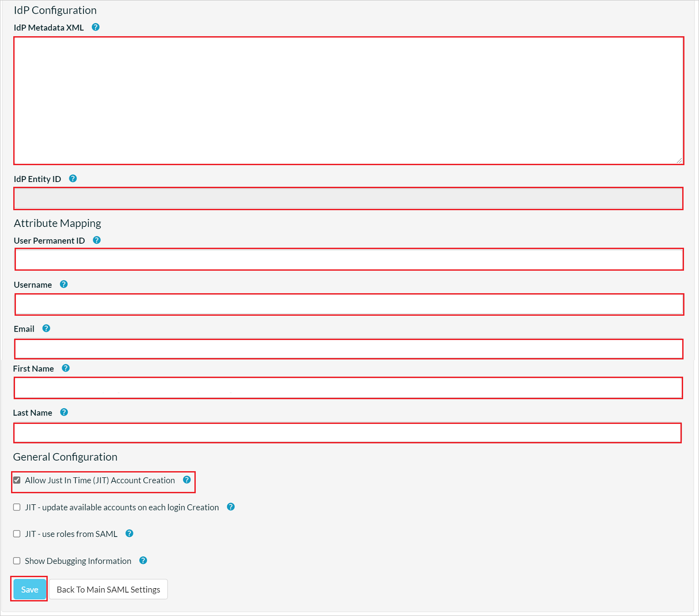Image resolution: width=699 pixels, height=616 pixels.
Task: Select the IdP Entity ID field
Action: pyautogui.click(x=349, y=199)
